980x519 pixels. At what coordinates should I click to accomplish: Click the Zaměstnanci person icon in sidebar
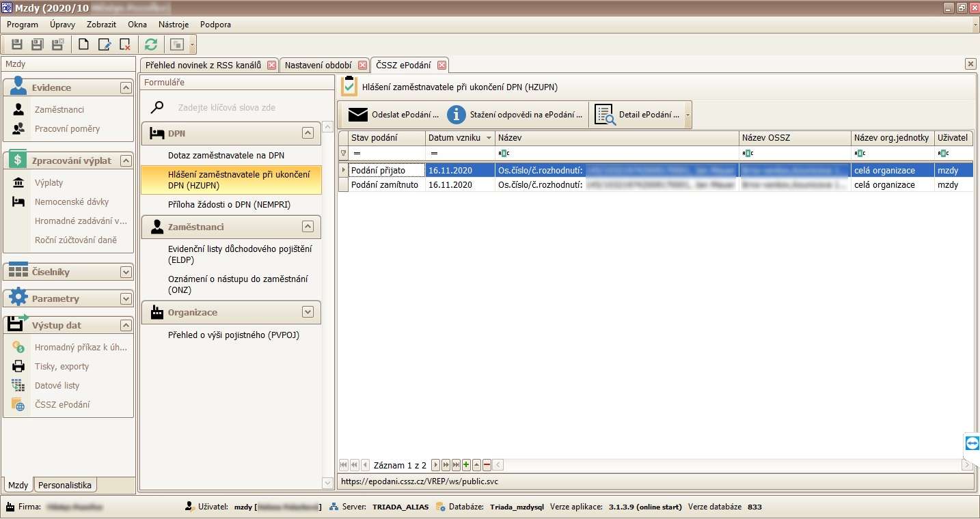(19, 109)
